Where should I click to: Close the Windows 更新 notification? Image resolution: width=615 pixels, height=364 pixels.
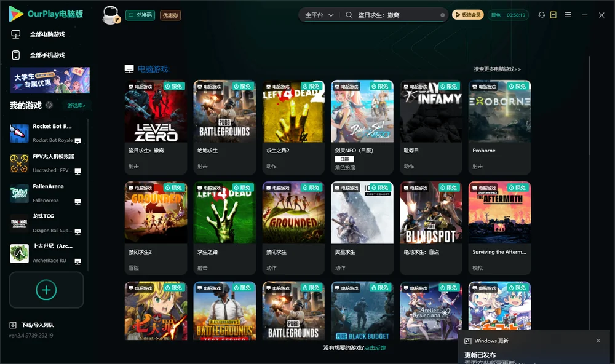click(598, 341)
